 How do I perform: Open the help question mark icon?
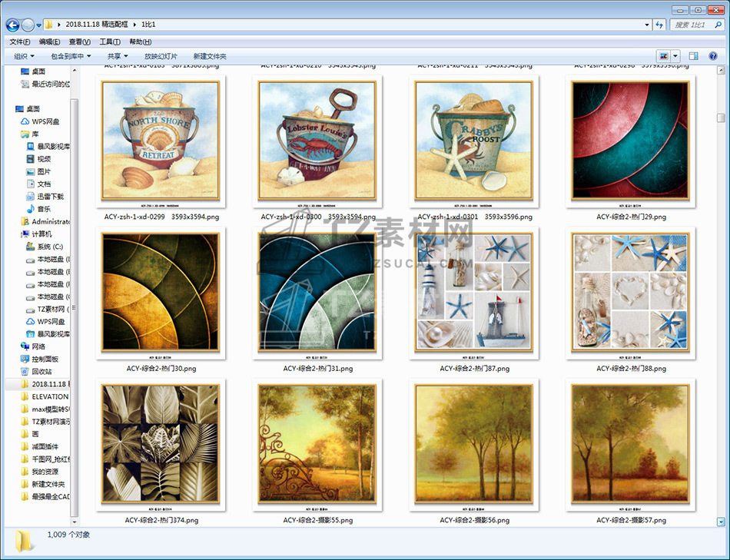[x=714, y=56]
